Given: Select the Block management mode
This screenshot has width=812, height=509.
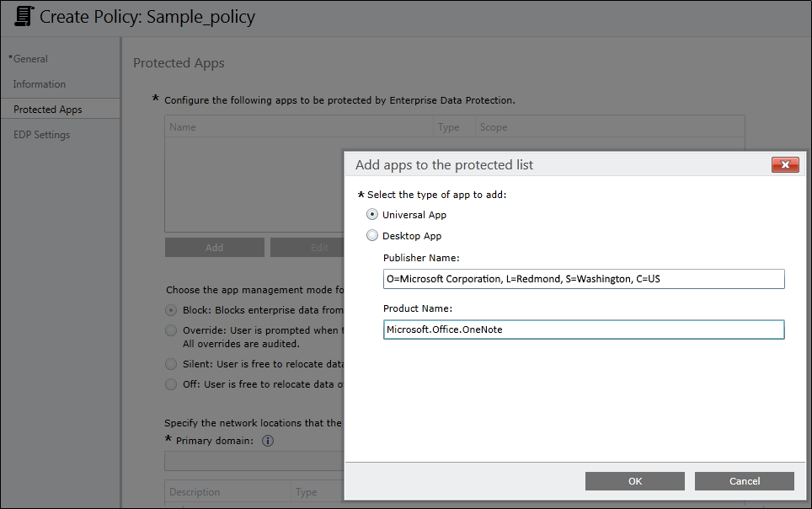Looking at the screenshot, I should click(x=172, y=310).
